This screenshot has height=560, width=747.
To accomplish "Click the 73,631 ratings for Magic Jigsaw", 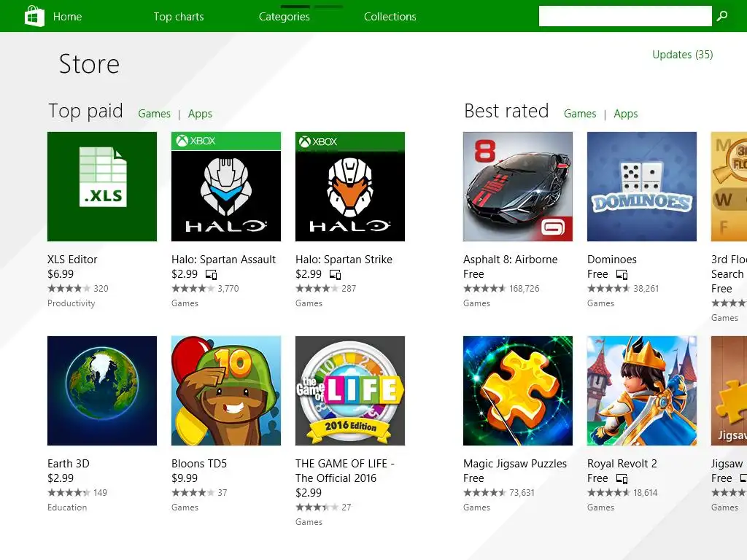I will point(522,493).
